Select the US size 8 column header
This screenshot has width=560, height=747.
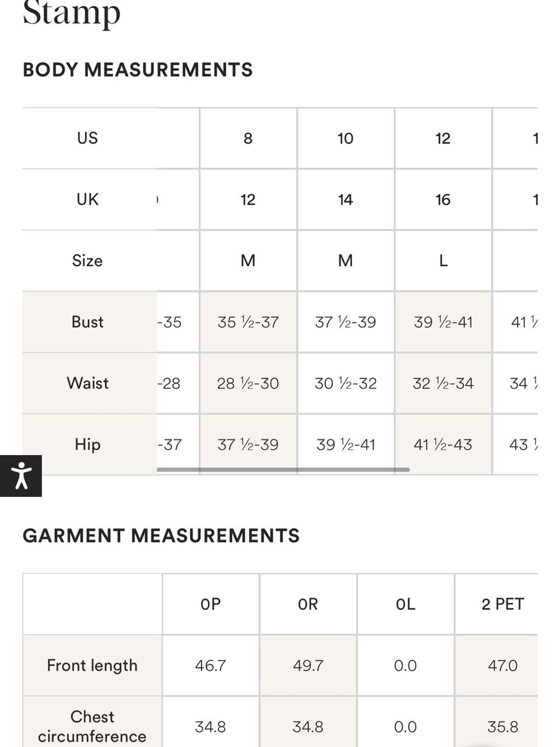pos(248,138)
